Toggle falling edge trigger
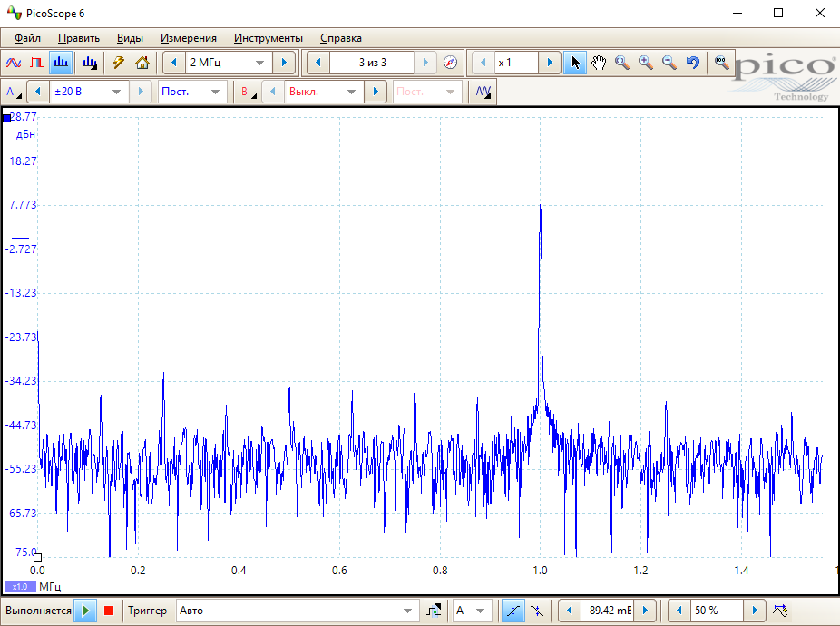The image size is (840, 626). 537,611
